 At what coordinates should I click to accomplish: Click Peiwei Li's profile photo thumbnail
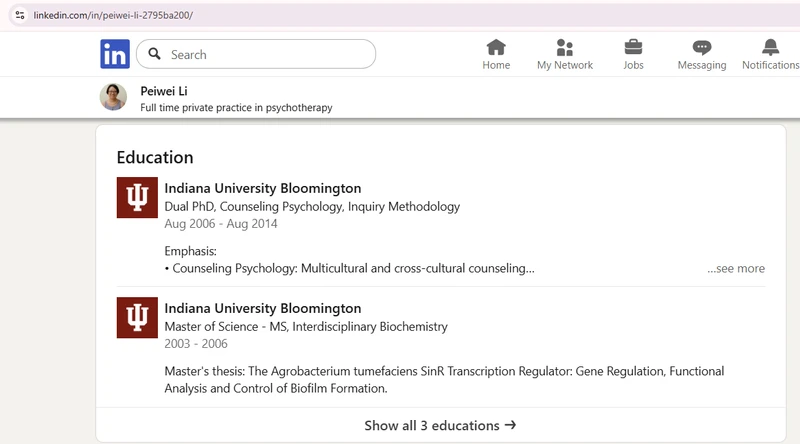(113, 97)
